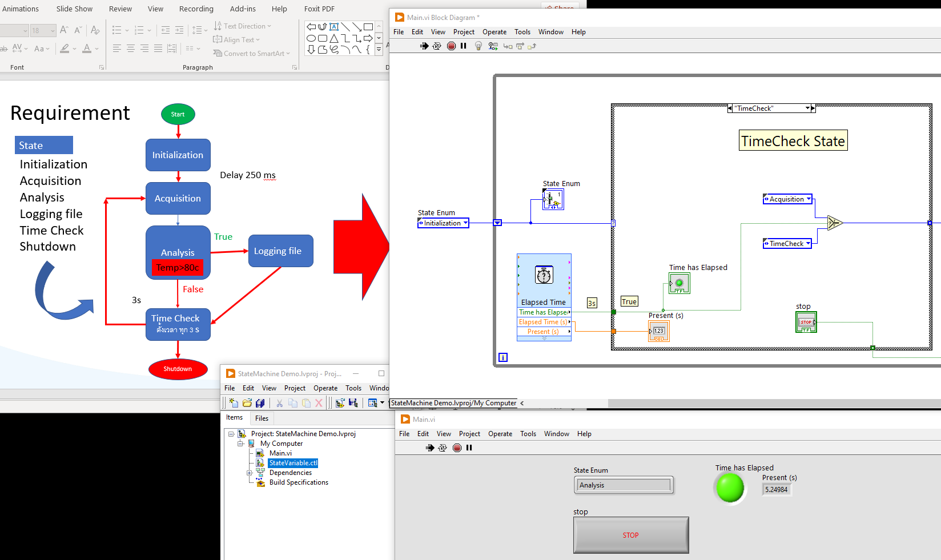Click Cut scissors icon in project toolbar

click(x=279, y=403)
